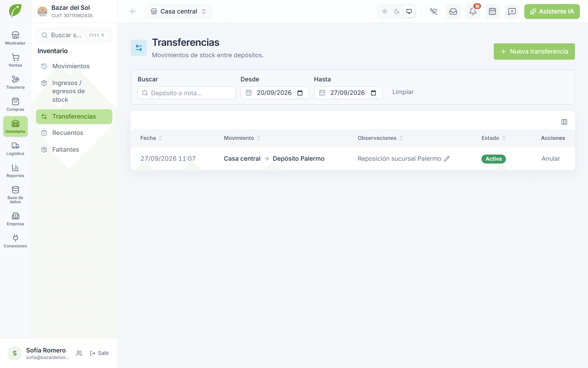Click the back arrow in header
Screen dimensions: 588x368
133,11
